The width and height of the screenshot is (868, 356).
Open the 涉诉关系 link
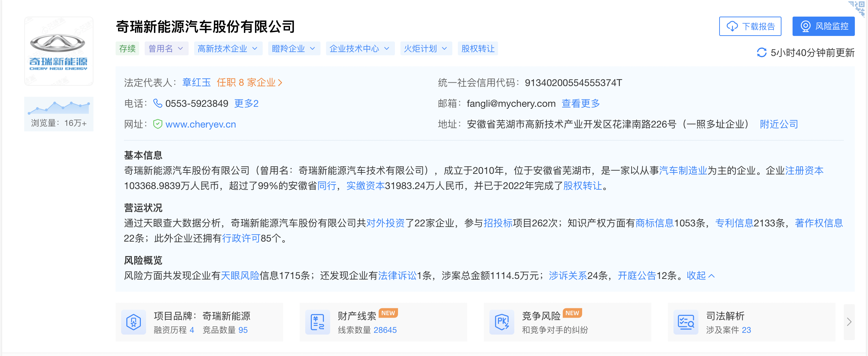tap(568, 275)
